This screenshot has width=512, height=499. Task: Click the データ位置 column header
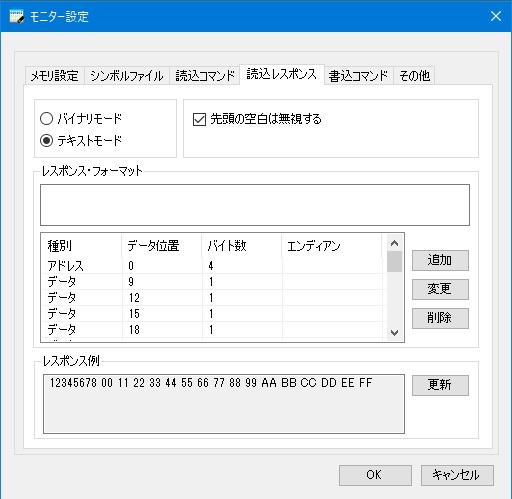pos(162,246)
